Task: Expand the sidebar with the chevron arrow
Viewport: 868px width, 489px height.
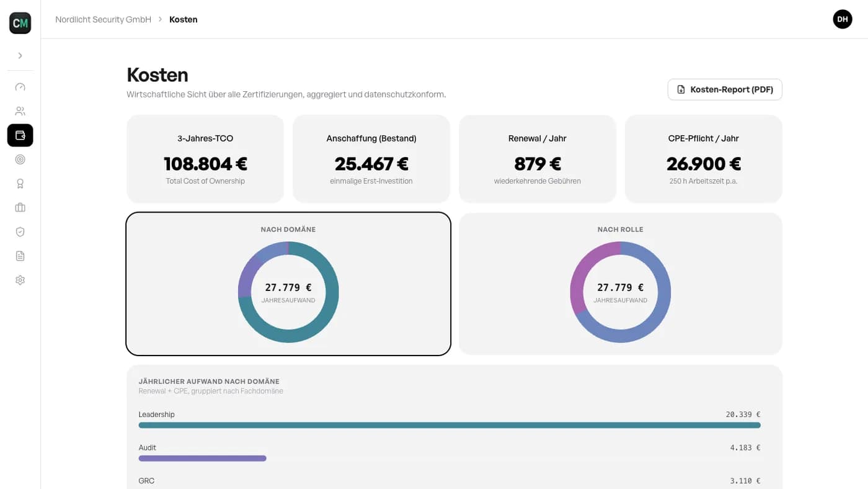Action: [20, 56]
